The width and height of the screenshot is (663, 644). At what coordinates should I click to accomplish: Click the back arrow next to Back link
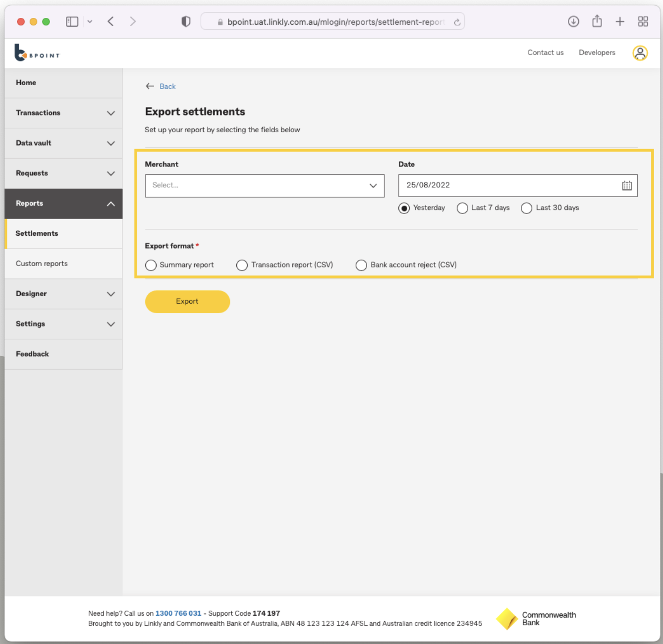point(150,86)
